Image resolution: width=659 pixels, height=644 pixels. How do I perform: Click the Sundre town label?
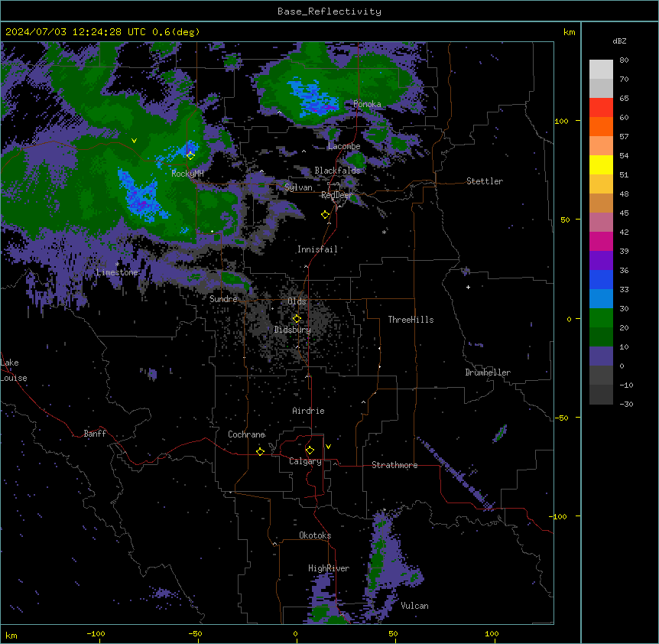(x=223, y=299)
